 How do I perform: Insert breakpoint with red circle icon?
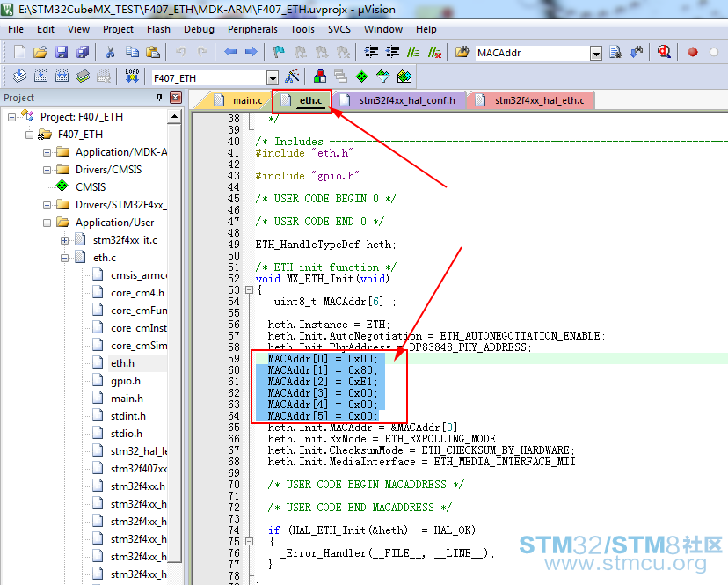(693, 52)
